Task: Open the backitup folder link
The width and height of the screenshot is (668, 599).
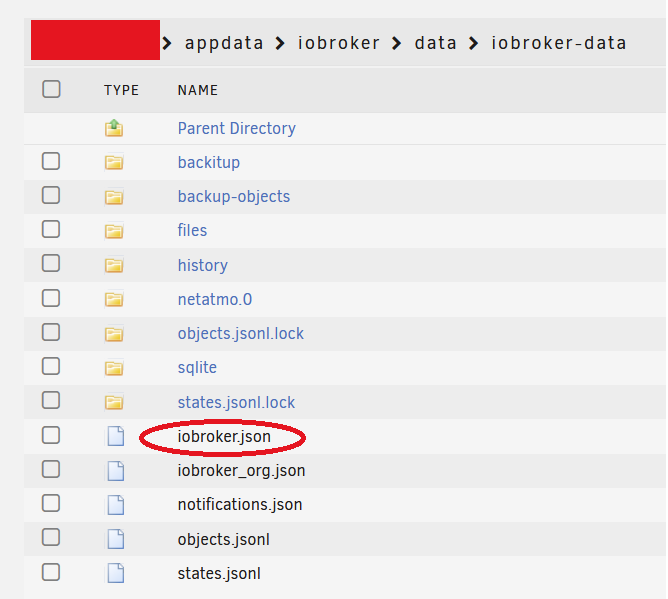Action: point(209,162)
